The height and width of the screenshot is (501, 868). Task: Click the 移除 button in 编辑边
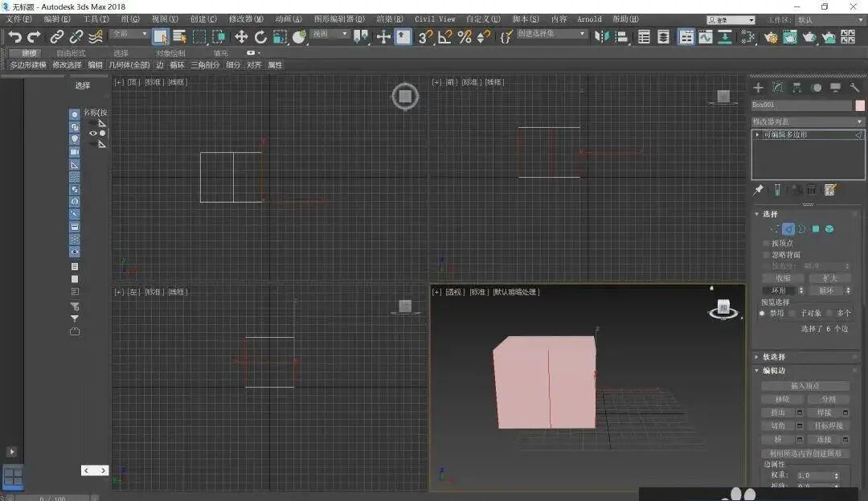tap(782, 399)
